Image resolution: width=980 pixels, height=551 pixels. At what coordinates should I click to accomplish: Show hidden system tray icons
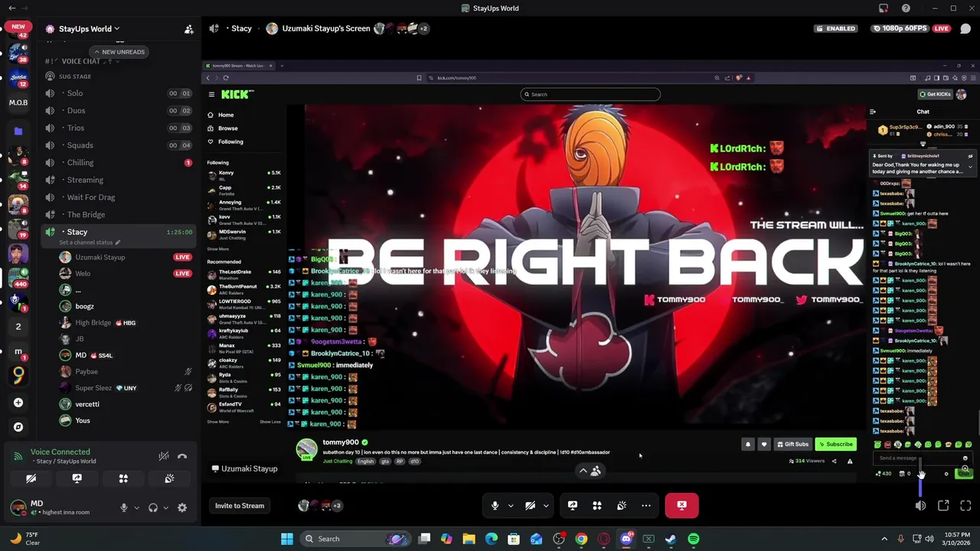coord(884,539)
